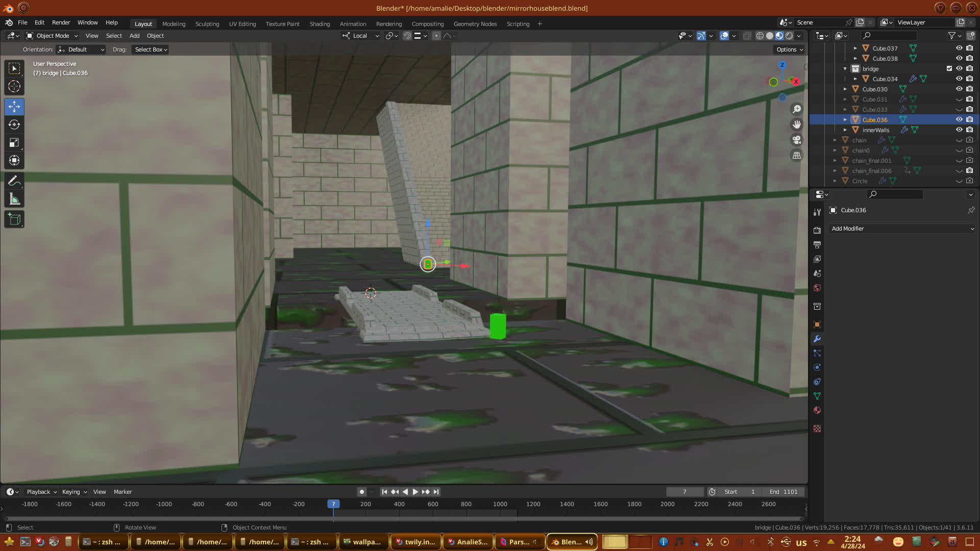Click the End frame field
The height and width of the screenshot is (551, 980).
tap(784, 492)
